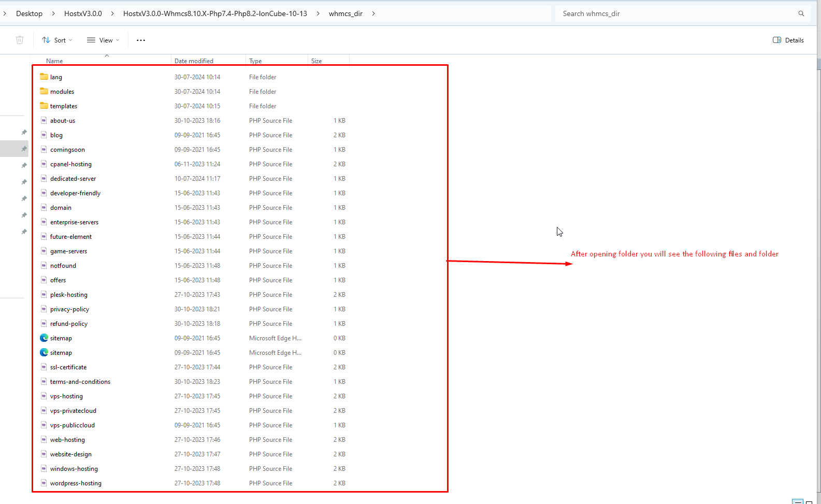821x504 pixels.
Task: Navigate to Desktop in the address bar
Action: click(x=29, y=13)
